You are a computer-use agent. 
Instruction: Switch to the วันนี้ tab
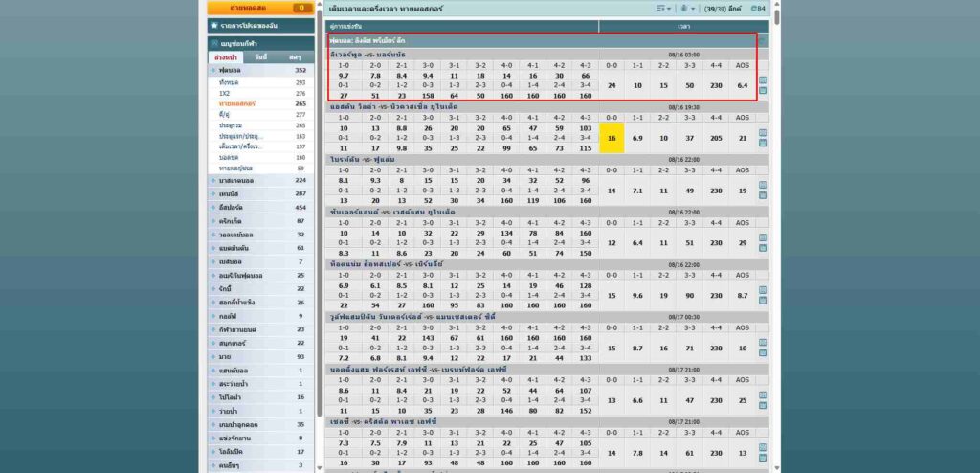[x=261, y=57]
